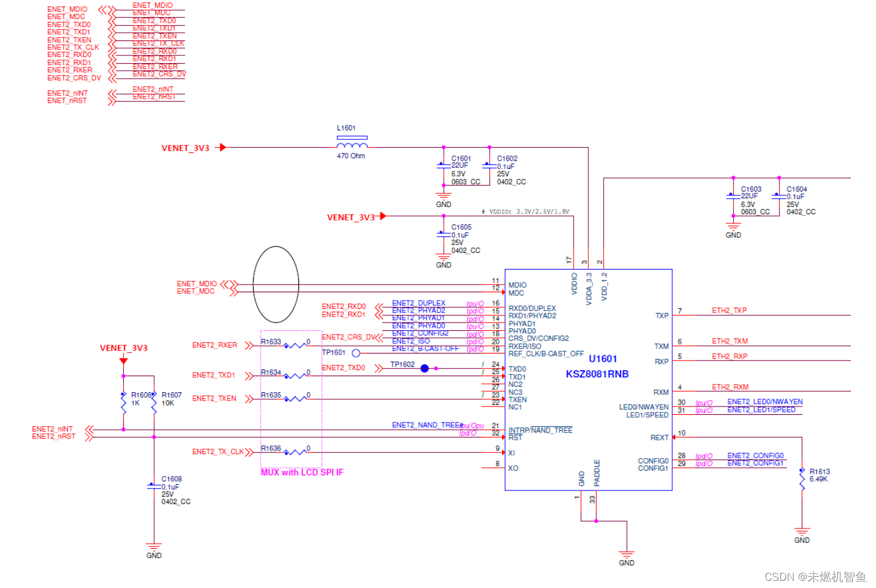Click the ETH2_TXM net label
This screenshot has width=876, height=588.
[x=730, y=341]
